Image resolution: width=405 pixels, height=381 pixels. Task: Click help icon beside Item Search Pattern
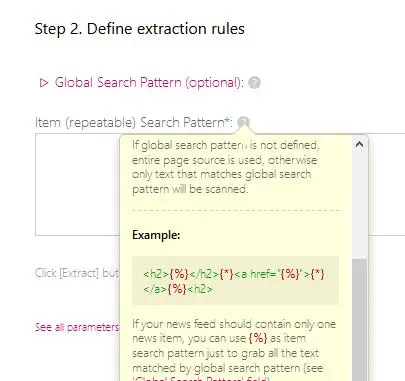pyautogui.click(x=243, y=122)
